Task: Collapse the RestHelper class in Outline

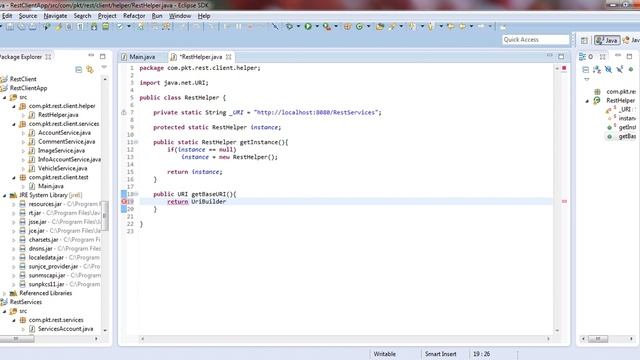Action: pos(587,101)
